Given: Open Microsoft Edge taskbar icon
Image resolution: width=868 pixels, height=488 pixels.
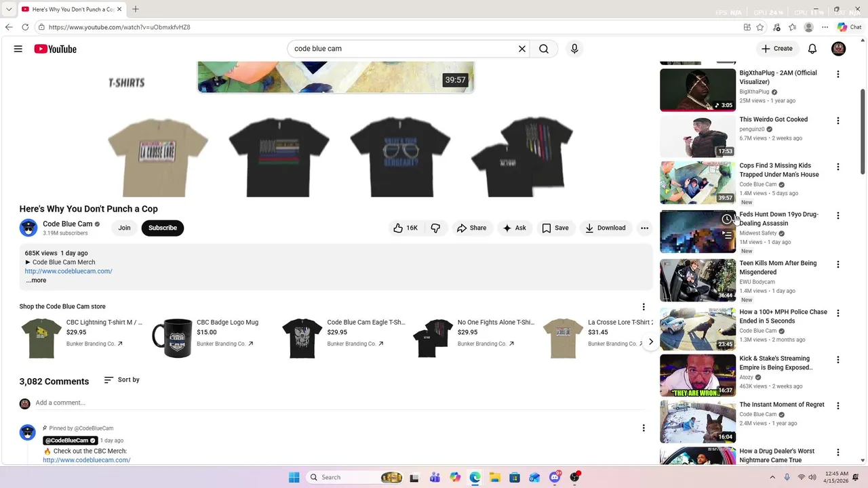Looking at the screenshot, I should pyautogui.click(x=475, y=477).
